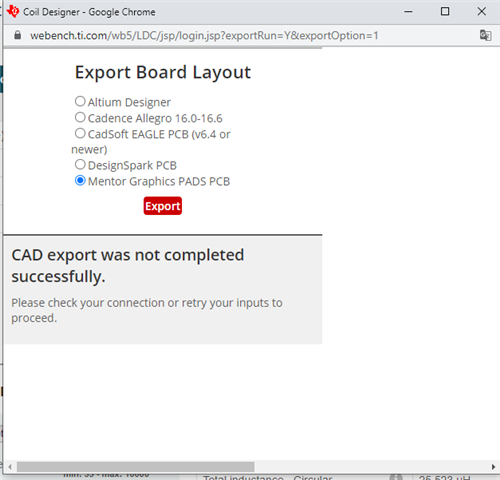This screenshot has height=480, width=500.
Task: Choose the CadSoft EAGLE PCB radio option
Action: (x=80, y=133)
